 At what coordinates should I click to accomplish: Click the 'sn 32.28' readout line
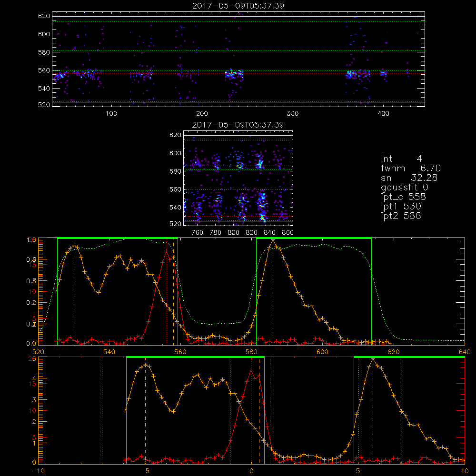pos(409,178)
